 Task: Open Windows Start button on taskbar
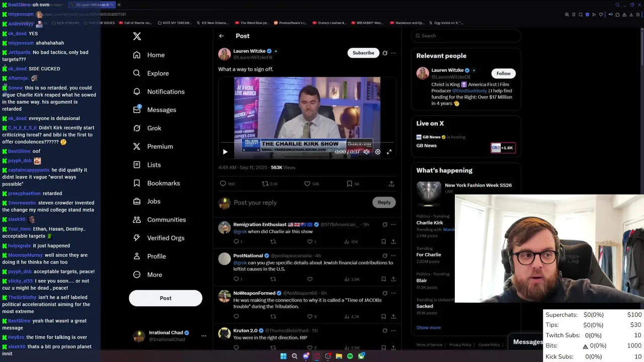283,356
